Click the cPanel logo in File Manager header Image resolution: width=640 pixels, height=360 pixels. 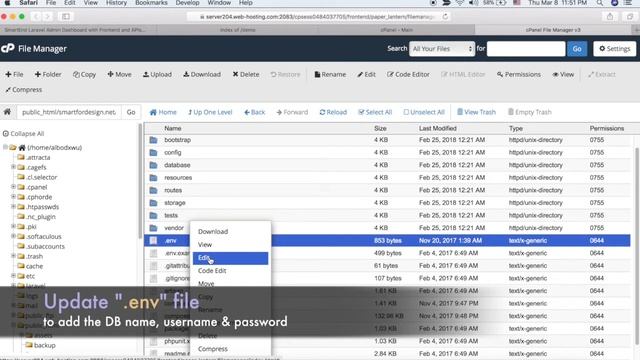click(8, 49)
